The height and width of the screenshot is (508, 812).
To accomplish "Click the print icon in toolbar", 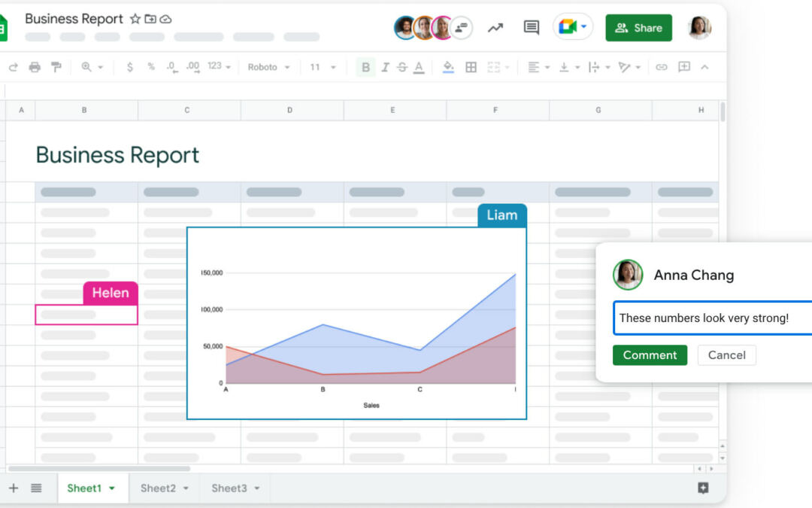I will [35, 67].
